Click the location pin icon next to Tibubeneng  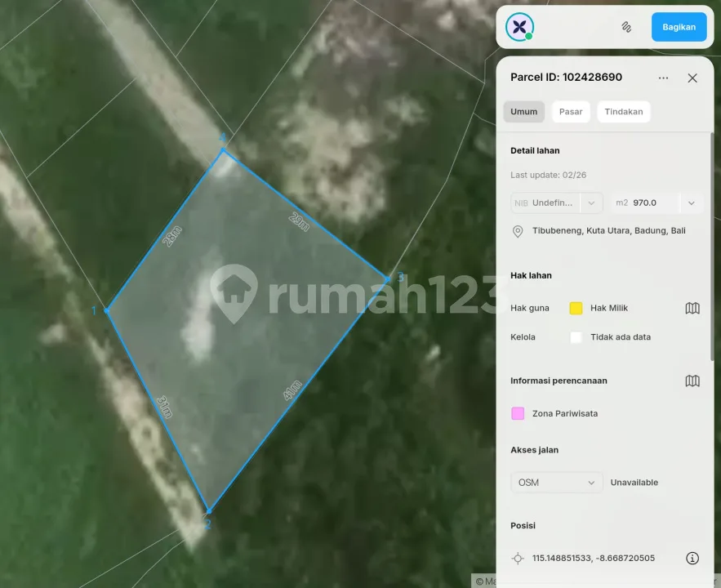[518, 231]
